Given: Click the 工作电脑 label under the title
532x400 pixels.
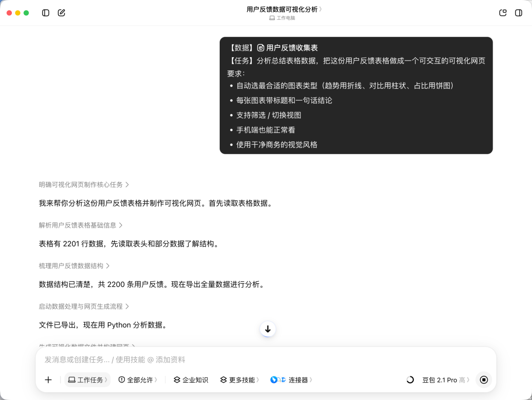Looking at the screenshot, I should point(282,18).
